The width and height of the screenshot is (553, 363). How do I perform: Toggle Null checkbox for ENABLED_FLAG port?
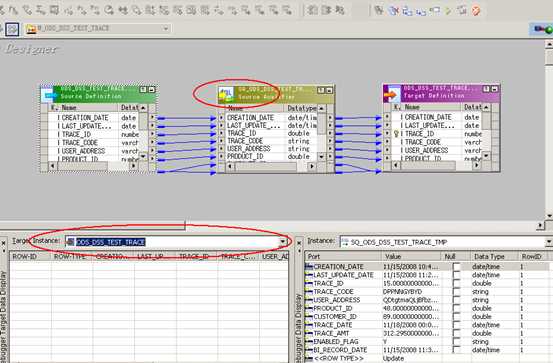point(457,341)
